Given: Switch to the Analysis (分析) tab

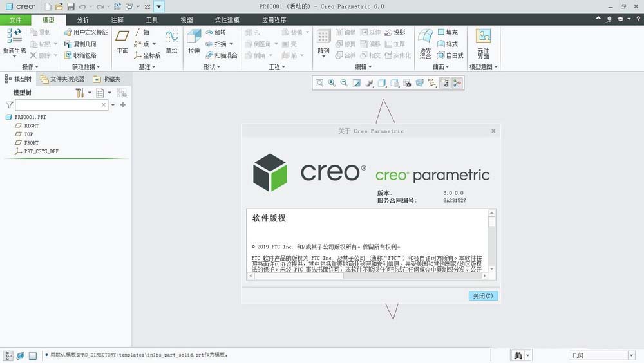Looking at the screenshot, I should [82, 20].
